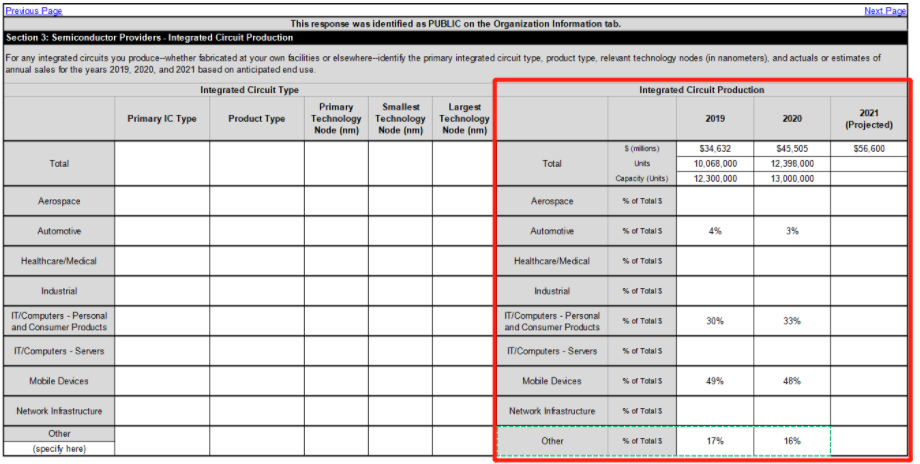Select the 2020 total sales cell showing $45,505
Viewport: 920px width, 464px height.
(x=791, y=148)
